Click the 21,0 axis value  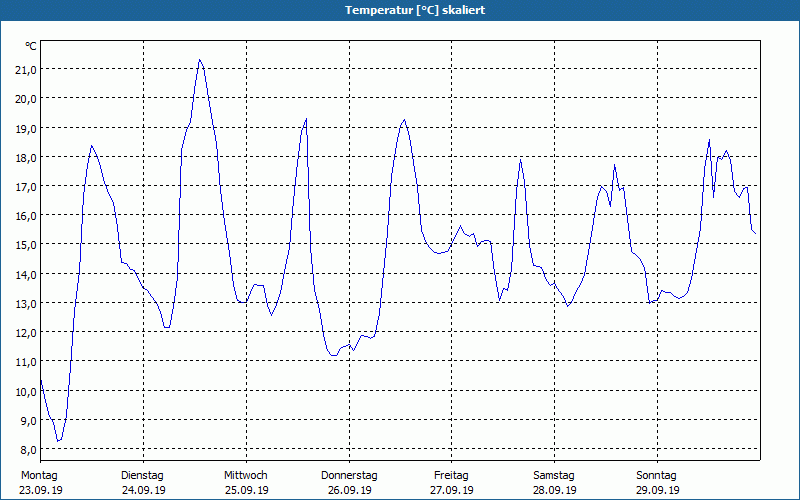click(26, 70)
